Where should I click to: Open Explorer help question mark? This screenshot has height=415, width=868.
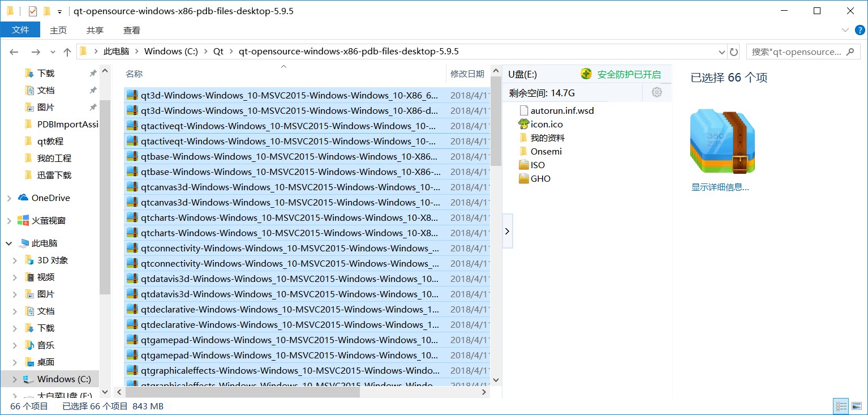pos(859,30)
